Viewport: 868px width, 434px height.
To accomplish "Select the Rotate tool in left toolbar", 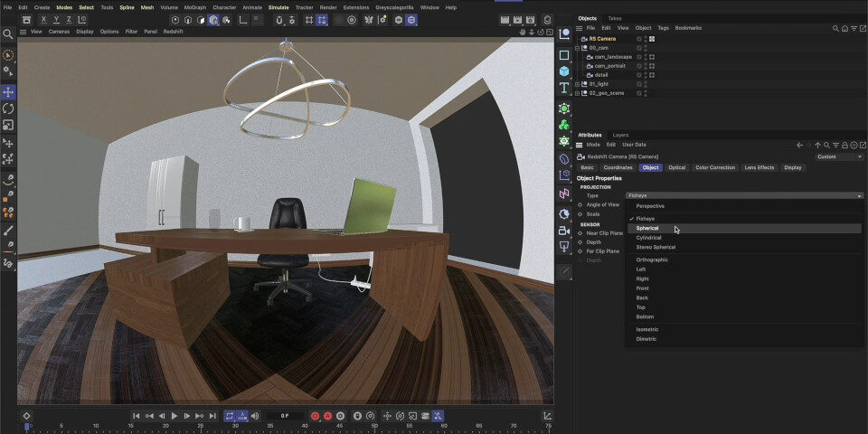I will (x=8, y=108).
